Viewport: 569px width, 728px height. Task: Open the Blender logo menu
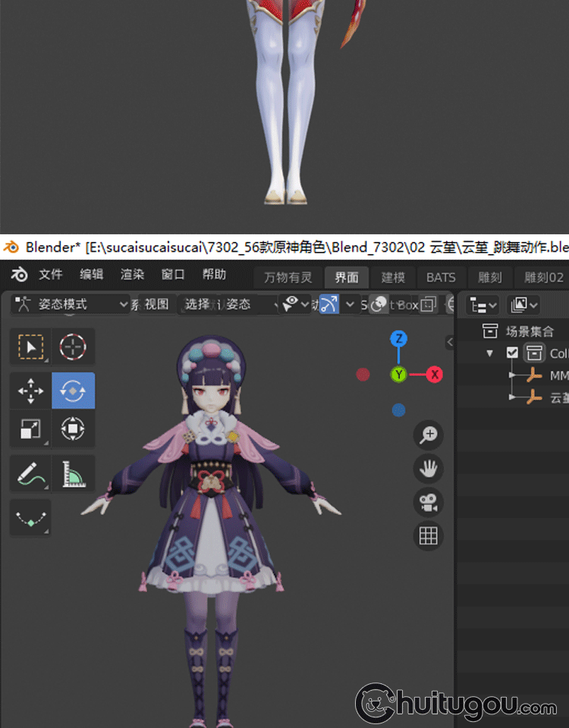point(19,275)
